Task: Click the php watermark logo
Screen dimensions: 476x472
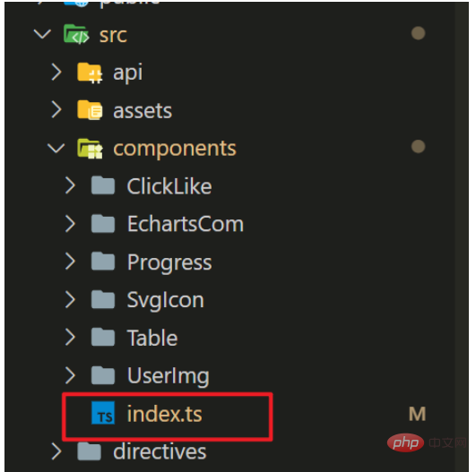Action: 405,442
